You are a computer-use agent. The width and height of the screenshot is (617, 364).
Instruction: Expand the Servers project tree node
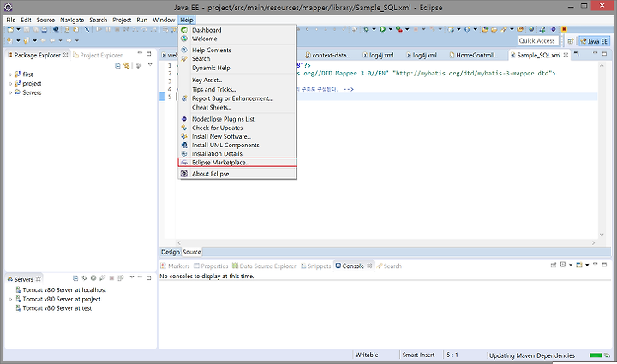click(x=10, y=92)
